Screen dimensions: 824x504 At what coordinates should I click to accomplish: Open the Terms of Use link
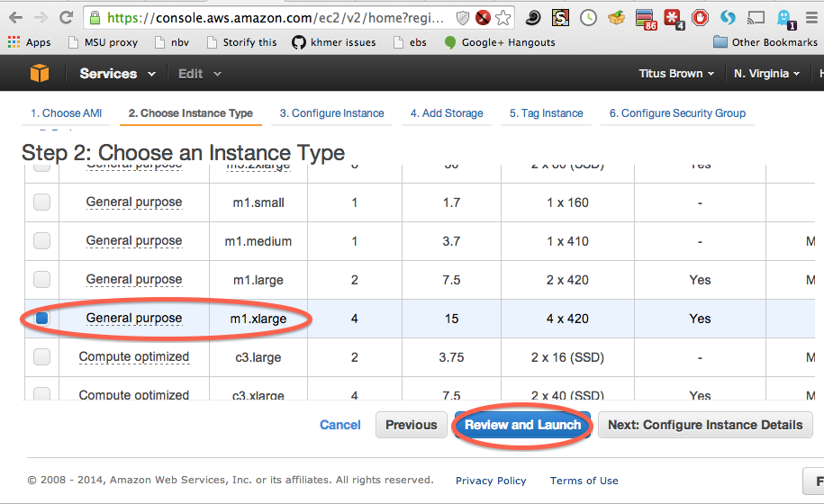pyautogui.click(x=584, y=481)
